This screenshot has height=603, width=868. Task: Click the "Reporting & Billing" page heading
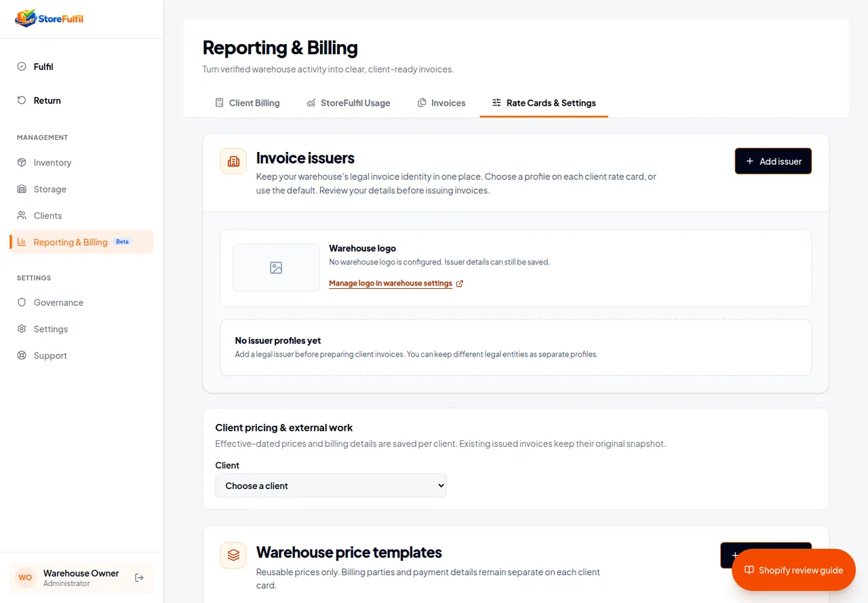pyautogui.click(x=280, y=48)
